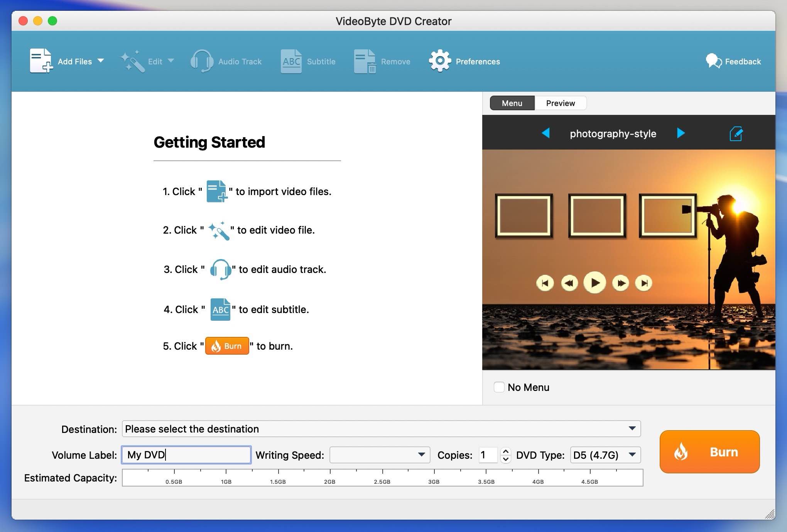The height and width of the screenshot is (532, 787).
Task: Click the ABC Subtitle icon
Action: [290, 61]
